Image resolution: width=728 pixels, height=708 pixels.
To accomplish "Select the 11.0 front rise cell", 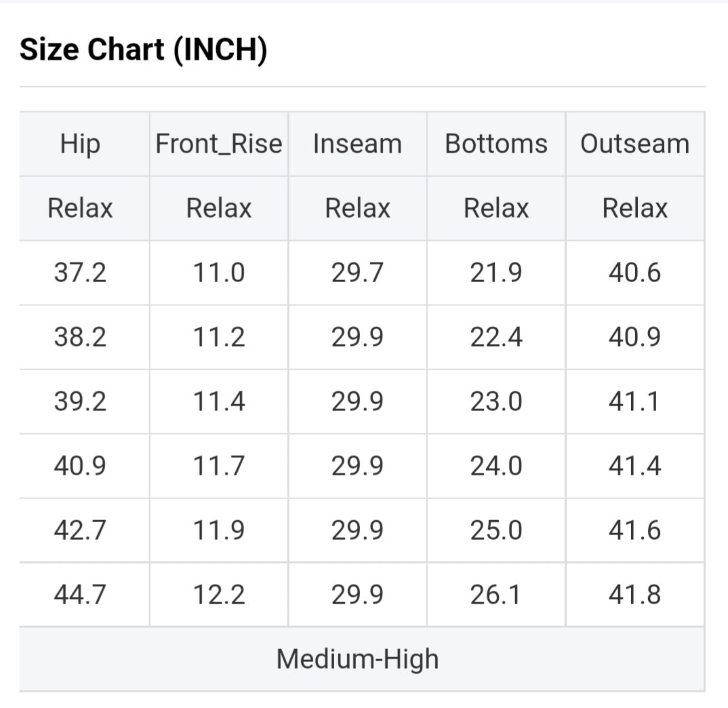I will click(219, 273).
